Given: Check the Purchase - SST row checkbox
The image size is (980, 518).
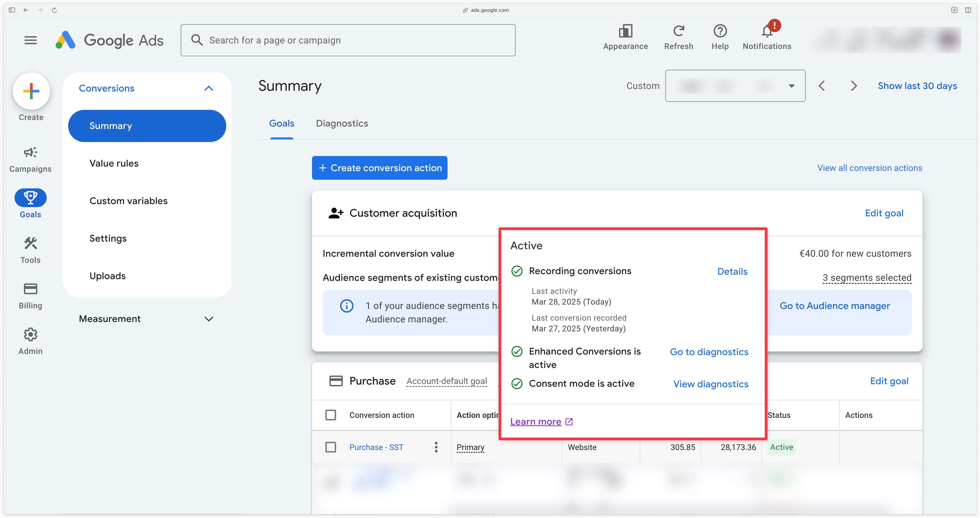Looking at the screenshot, I should pyautogui.click(x=331, y=447).
